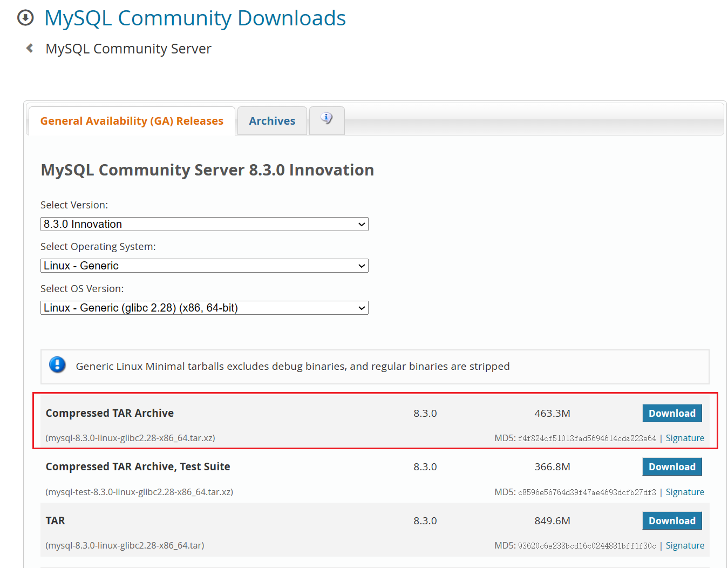Download the Compressed TAR Archive 463.3M
This screenshot has width=728, height=568.
pos(672,413)
